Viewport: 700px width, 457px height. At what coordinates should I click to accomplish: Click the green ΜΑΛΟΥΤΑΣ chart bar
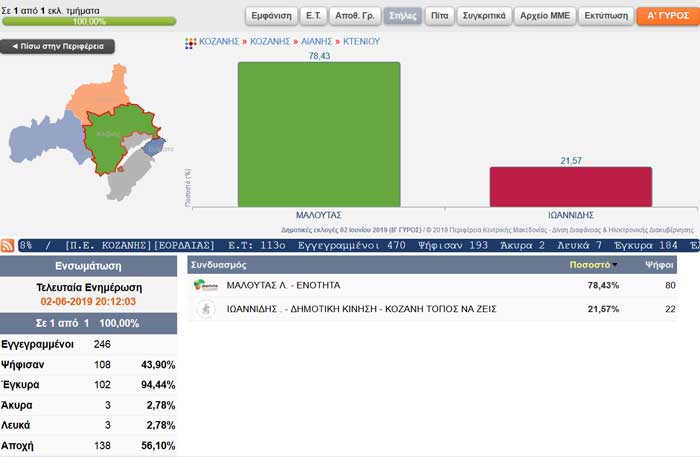click(x=319, y=134)
